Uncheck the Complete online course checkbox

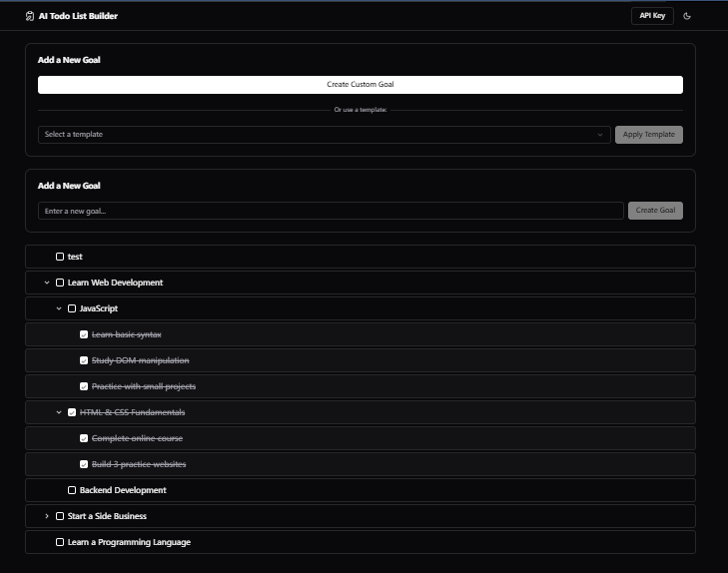(84, 438)
